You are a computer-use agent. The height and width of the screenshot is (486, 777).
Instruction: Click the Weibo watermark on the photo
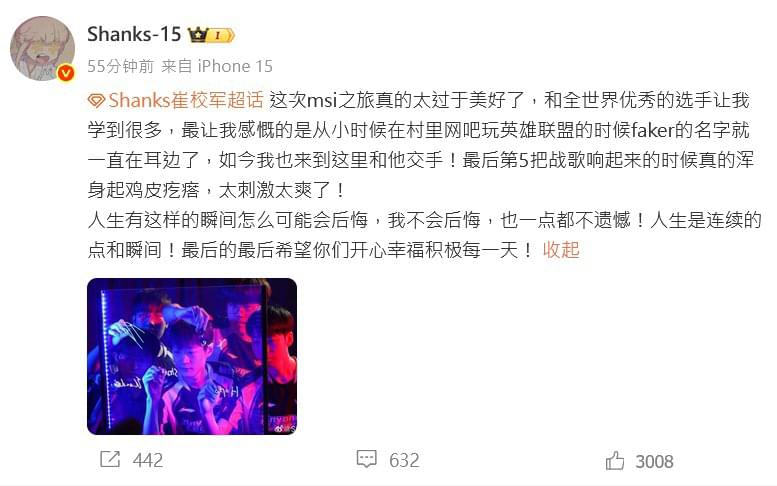coord(285,428)
